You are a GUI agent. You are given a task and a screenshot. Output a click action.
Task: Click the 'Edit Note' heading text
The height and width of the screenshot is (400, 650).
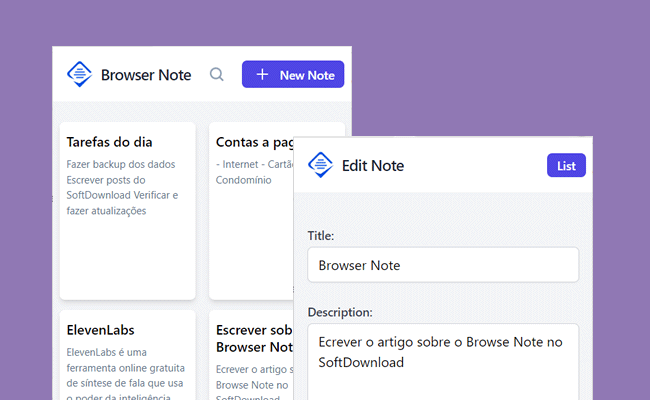pos(373,166)
